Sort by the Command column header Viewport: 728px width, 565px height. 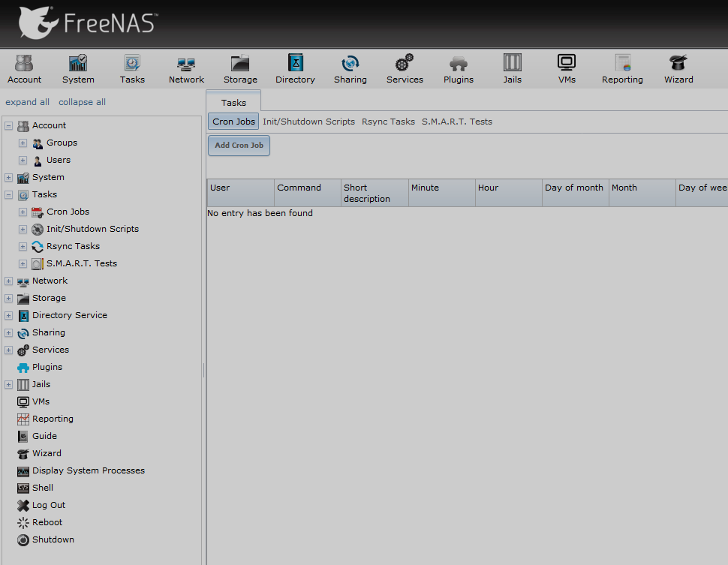pyautogui.click(x=308, y=193)
